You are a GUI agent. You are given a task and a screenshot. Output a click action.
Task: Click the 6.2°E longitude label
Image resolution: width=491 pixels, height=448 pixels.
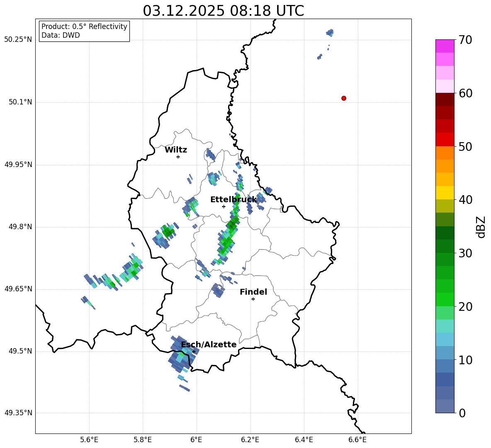pyautogui.click(x=250, y=440)
